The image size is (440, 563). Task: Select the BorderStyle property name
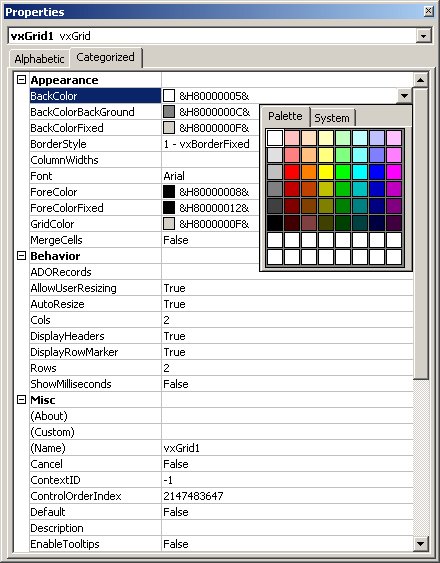point(58,144)
